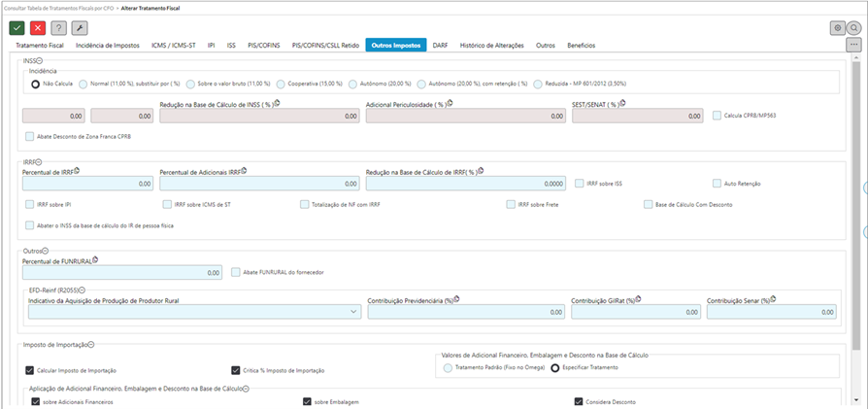Open the three-dot more options button

click(853, 45)
